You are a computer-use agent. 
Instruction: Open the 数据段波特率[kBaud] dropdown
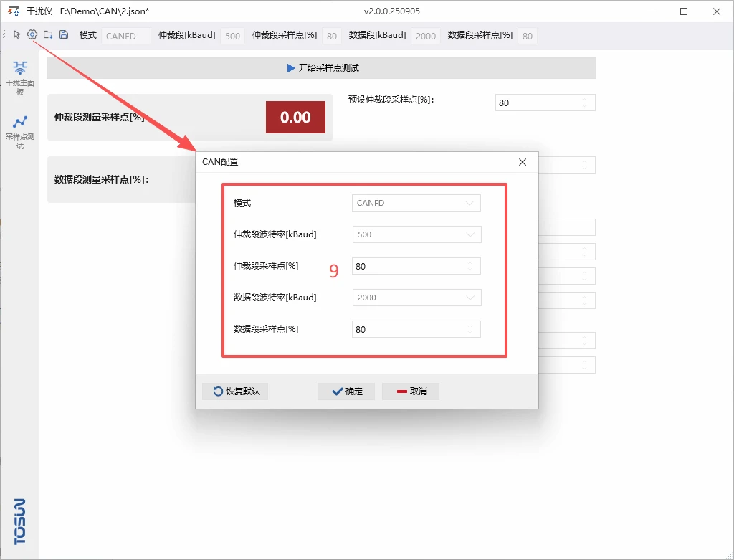[x=416, y=298]
